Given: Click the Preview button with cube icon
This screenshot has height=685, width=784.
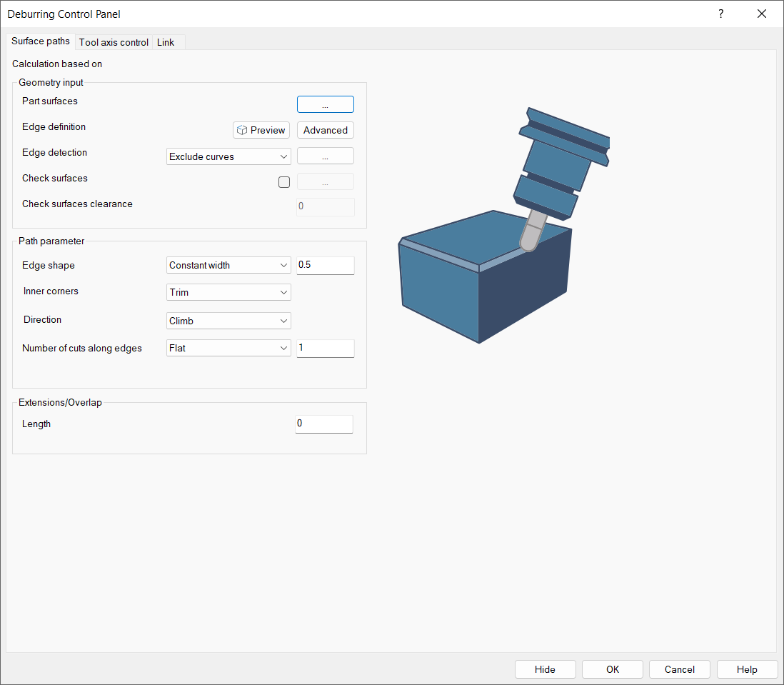Looking at the screenshot, I should pyautogui.click(x=261, y=130).
